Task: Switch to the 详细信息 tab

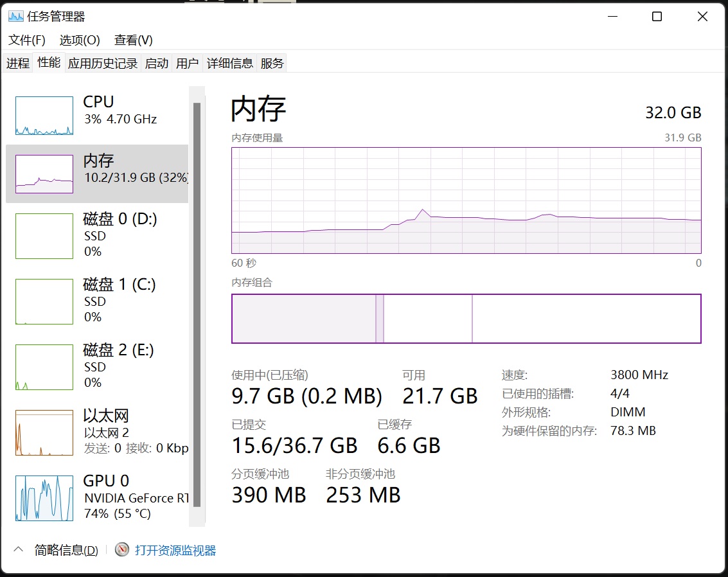Action: coord(230,63)
